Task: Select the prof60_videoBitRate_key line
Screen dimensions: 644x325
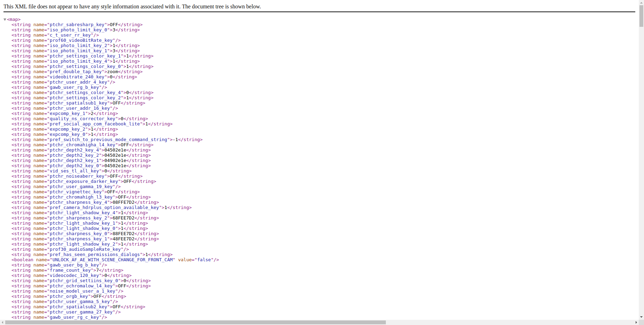Action: (x=66, y=40)
